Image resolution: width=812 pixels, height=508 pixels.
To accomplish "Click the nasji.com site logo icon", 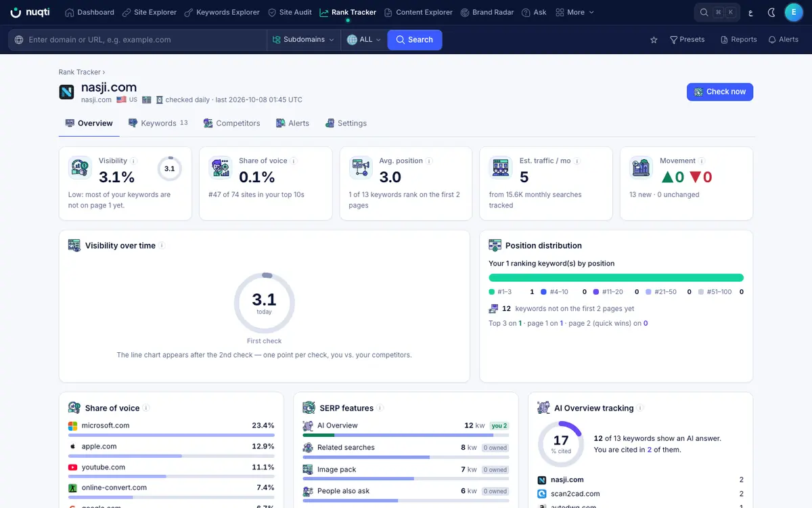I will point(66,92).
